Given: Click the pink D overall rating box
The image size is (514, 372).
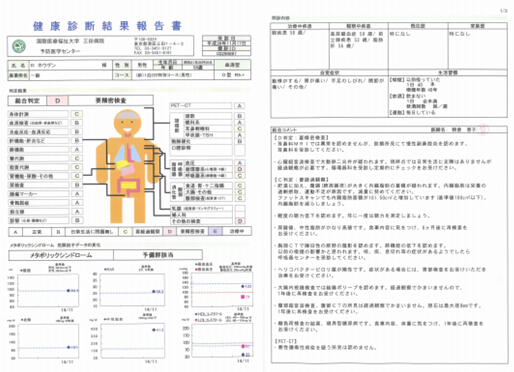Looking at the screenshot, I should click(x=58, y=101).
